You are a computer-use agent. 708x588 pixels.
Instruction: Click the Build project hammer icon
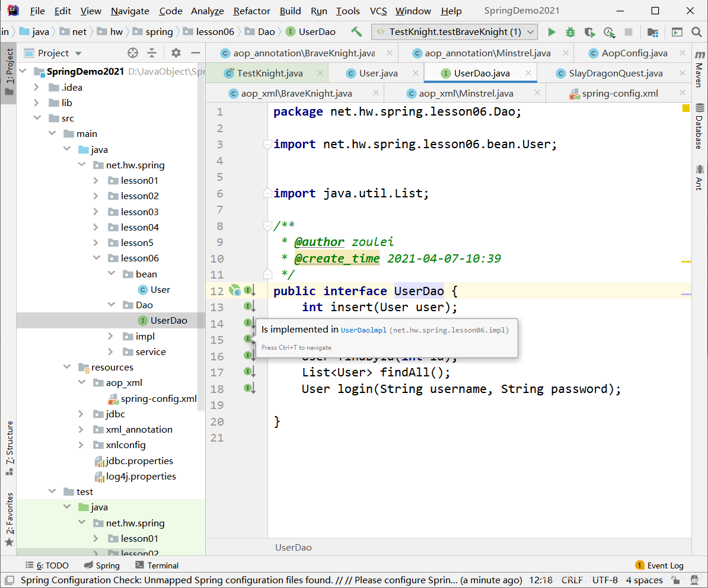(x=356, y=31)
